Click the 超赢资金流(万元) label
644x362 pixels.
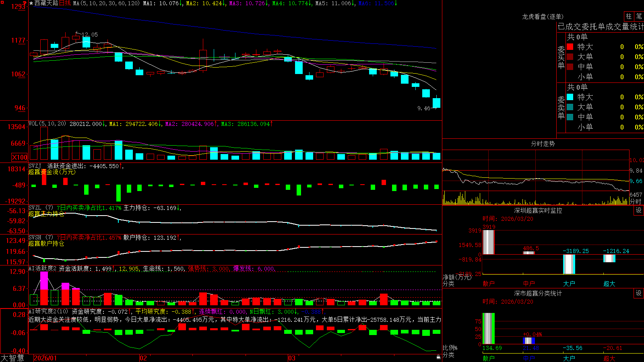point(52,172)
